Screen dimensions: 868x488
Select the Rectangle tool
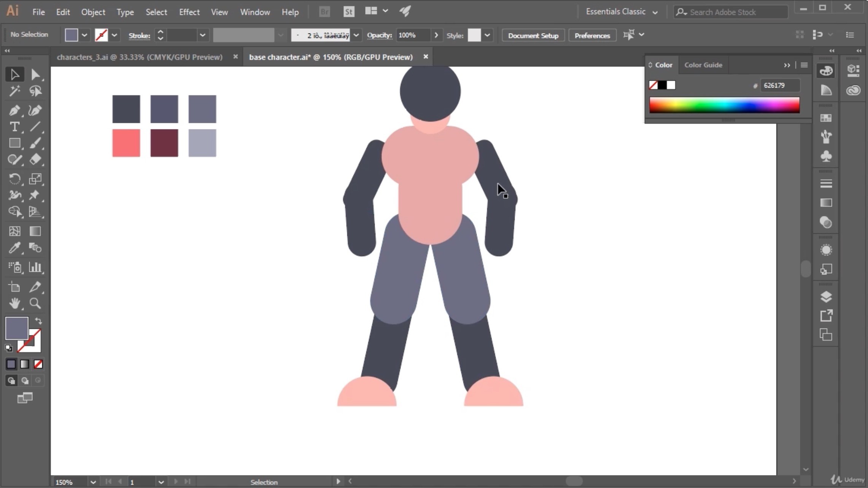(15, 143)
